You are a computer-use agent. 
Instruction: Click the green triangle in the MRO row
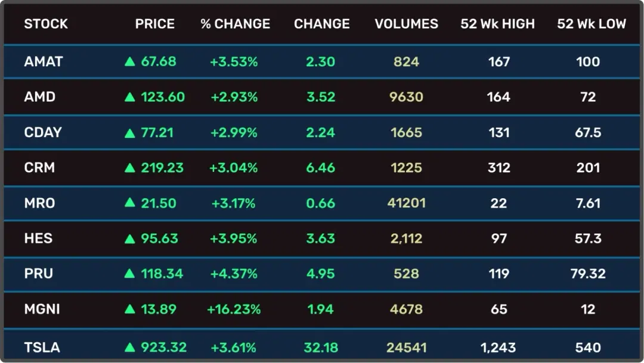129,203
